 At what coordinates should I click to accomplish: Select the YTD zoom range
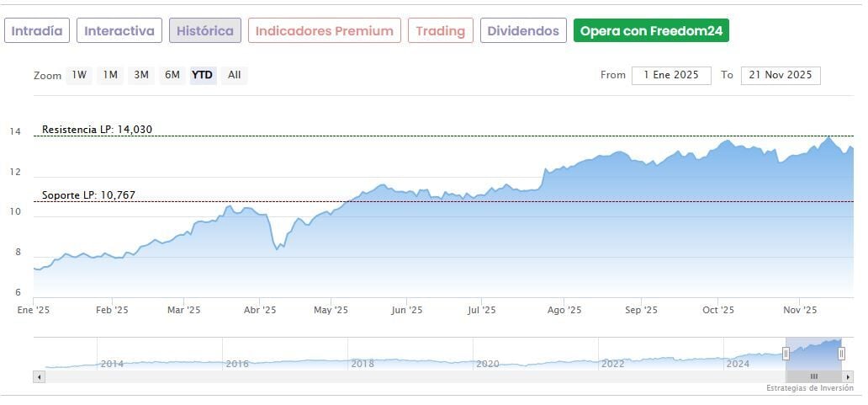[203, 75]
